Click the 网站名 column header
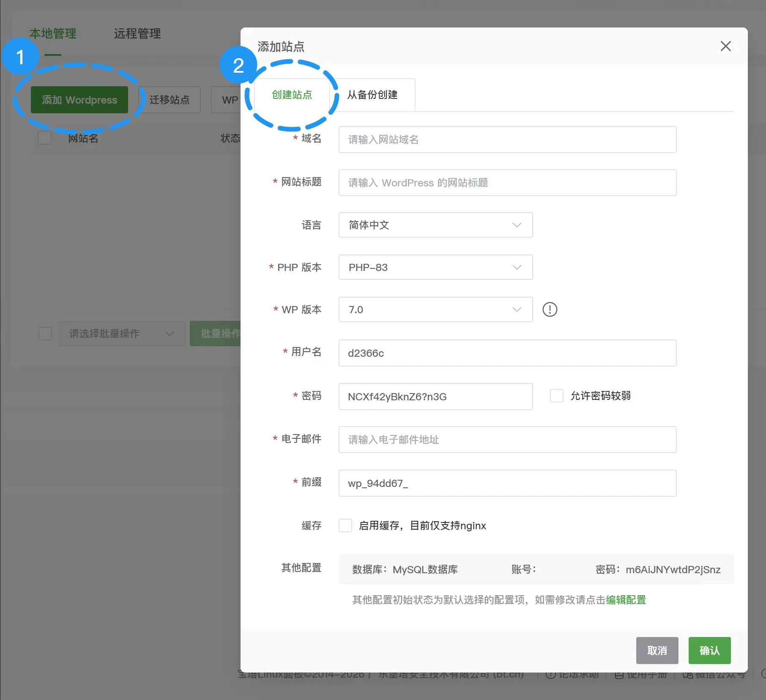Screen dimensions: 766x700 pos(83,138)
